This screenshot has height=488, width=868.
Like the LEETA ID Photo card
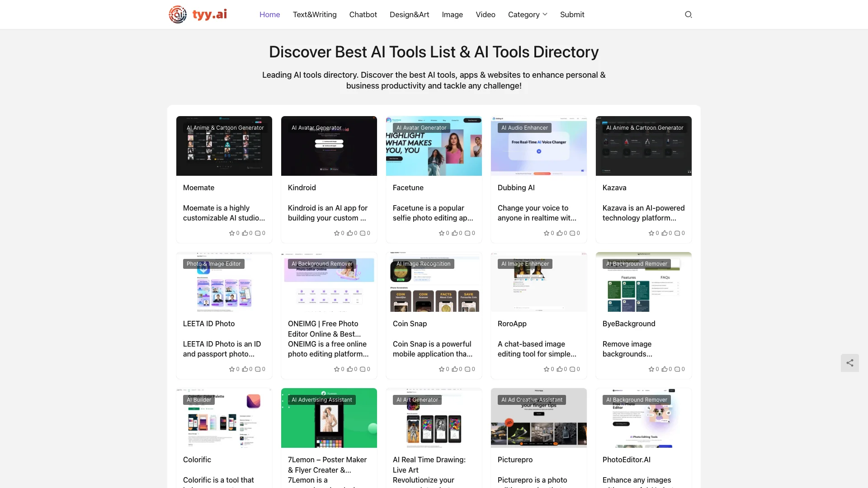tap(245, 369)
